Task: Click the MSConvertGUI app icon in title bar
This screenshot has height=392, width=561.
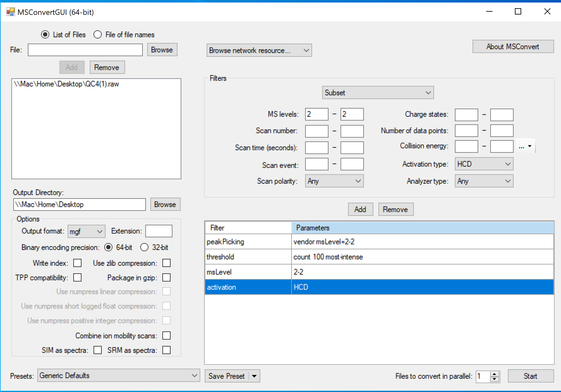Action: click(10, 12)
